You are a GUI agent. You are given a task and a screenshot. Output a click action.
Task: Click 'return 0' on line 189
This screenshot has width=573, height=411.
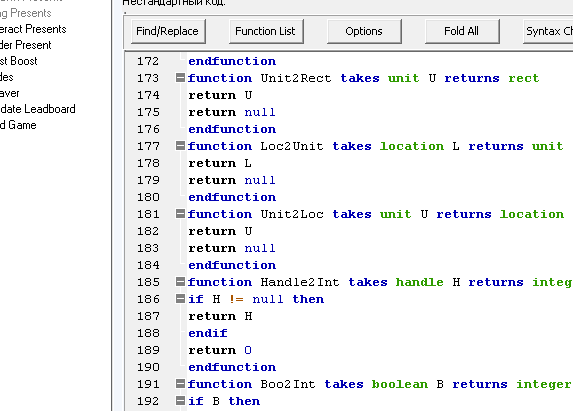[220, 350]
